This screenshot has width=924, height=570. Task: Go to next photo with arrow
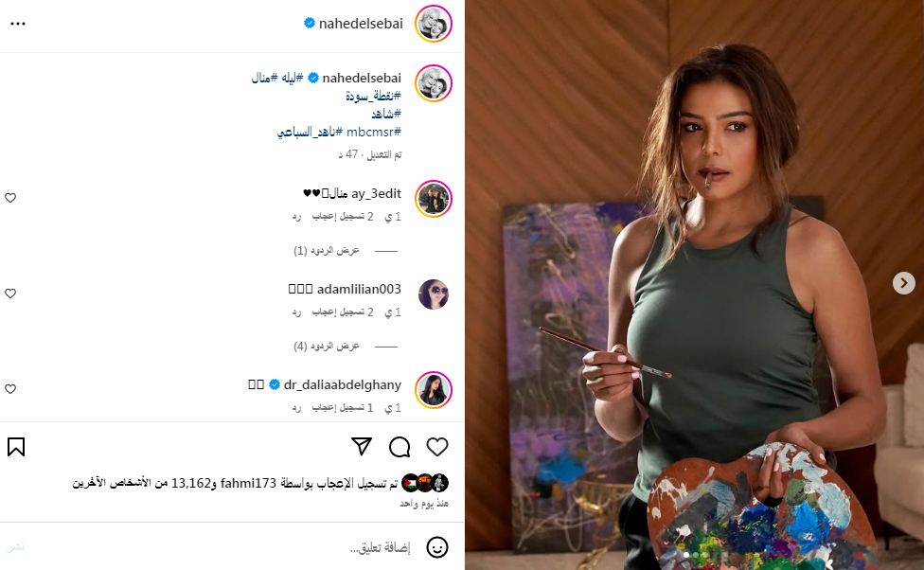point(903,283)
